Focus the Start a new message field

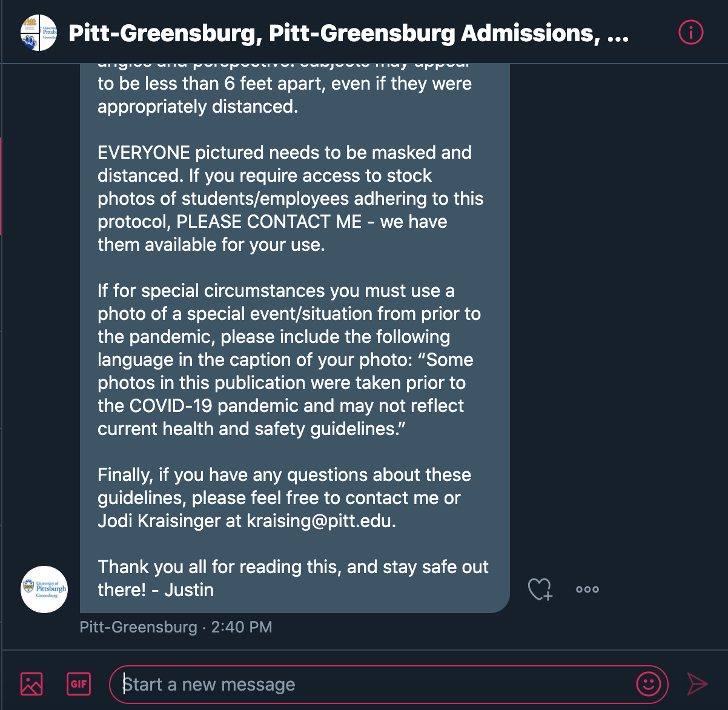pos(376,685)
